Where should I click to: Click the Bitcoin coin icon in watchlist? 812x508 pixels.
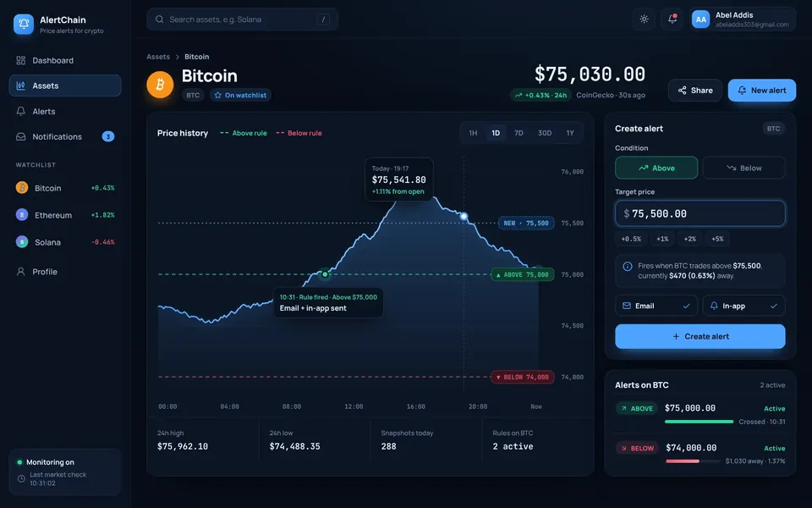pyautogui.click(x=22, y=188)
